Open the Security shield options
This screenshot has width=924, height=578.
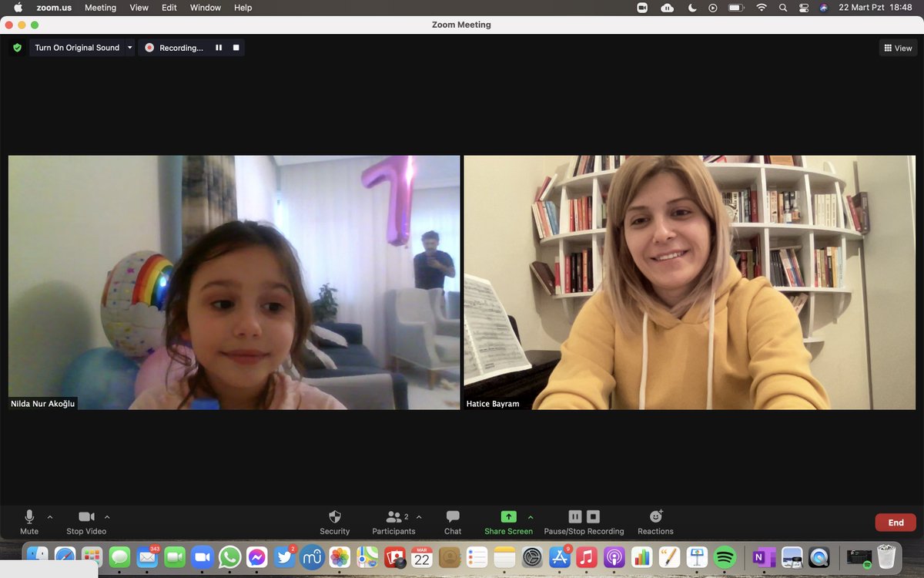335,522
